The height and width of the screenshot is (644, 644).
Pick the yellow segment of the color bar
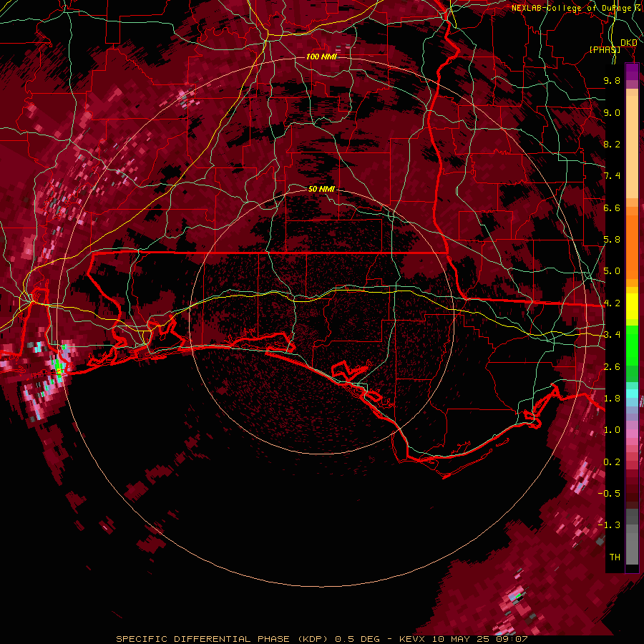tap(632, 306)
